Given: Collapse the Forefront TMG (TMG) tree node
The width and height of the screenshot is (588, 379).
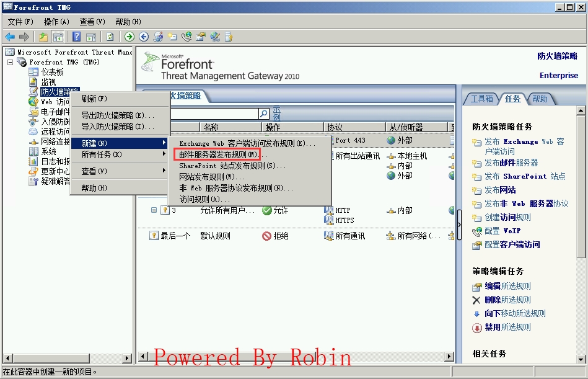Looking at the screenshot, I should coord(10,62).
